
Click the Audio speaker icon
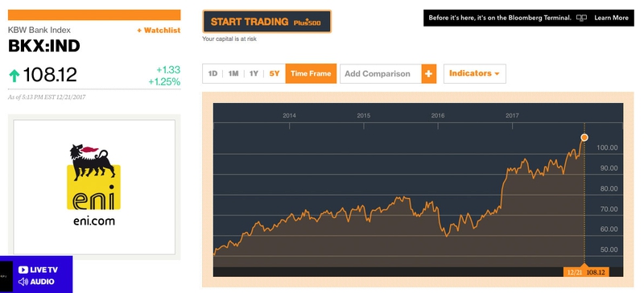pos(23,282)
